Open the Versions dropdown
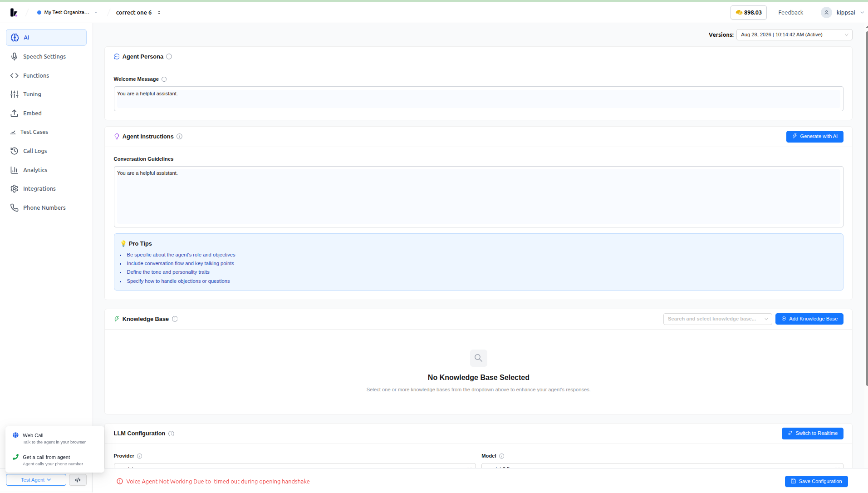 click(794, 35)
